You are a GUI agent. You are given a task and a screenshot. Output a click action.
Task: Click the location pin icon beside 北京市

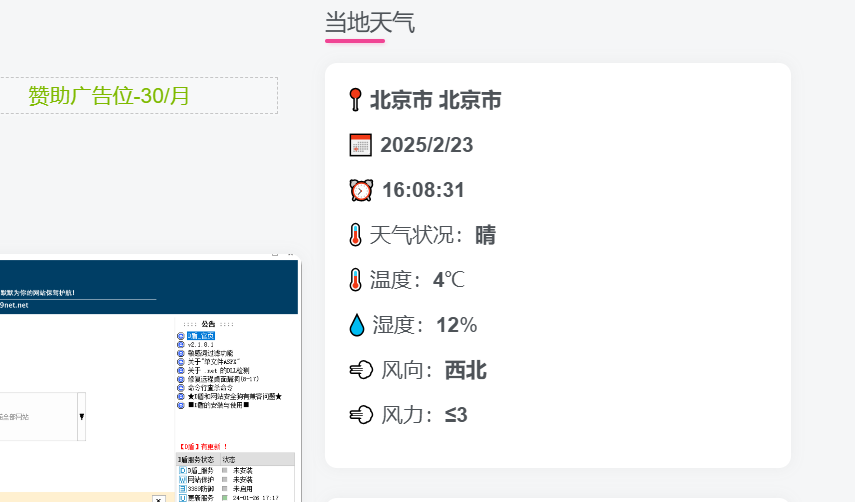356,100
